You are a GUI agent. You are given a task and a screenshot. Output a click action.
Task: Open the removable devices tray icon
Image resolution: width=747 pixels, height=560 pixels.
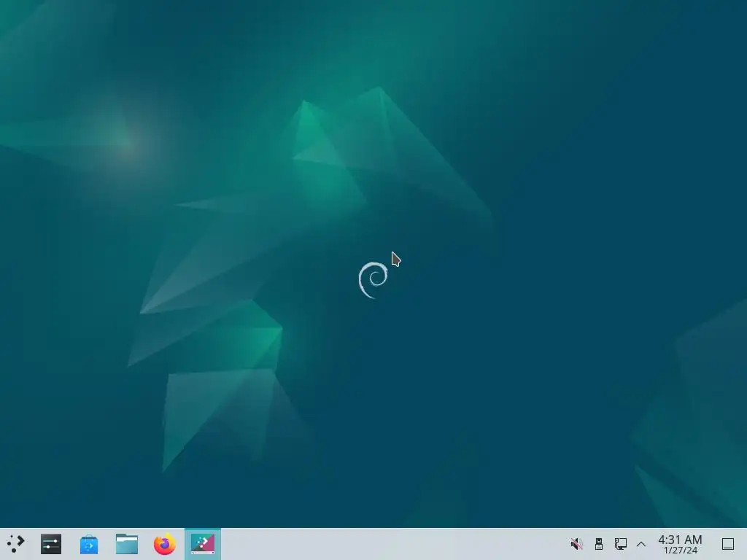(599, 544)
